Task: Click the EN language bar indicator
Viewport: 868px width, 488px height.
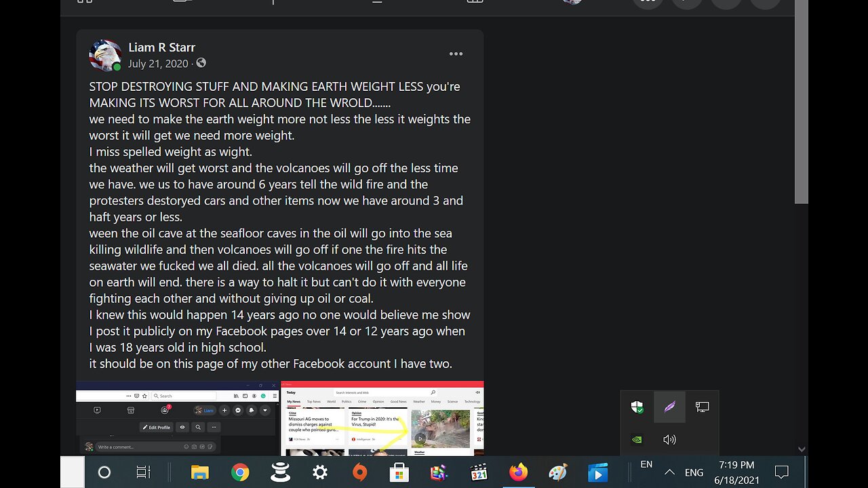Action: click(646, 465)
